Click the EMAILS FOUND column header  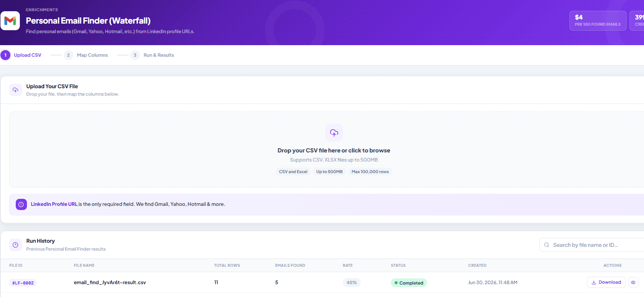point(290,266)
